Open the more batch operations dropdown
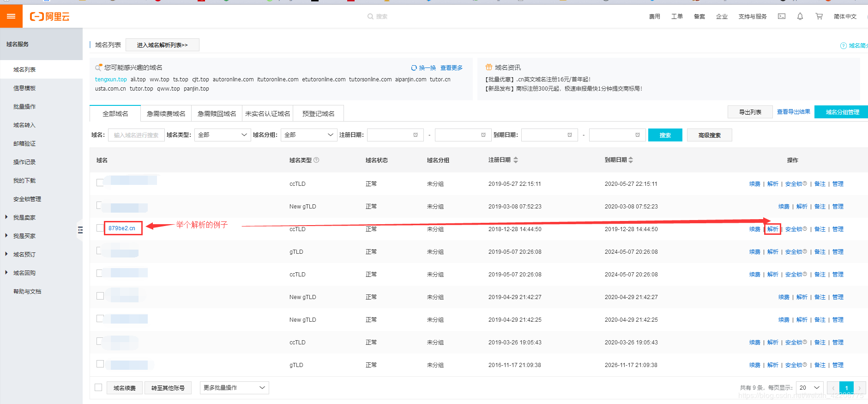This screenshot has width=868, height=404. pos(234,388)
